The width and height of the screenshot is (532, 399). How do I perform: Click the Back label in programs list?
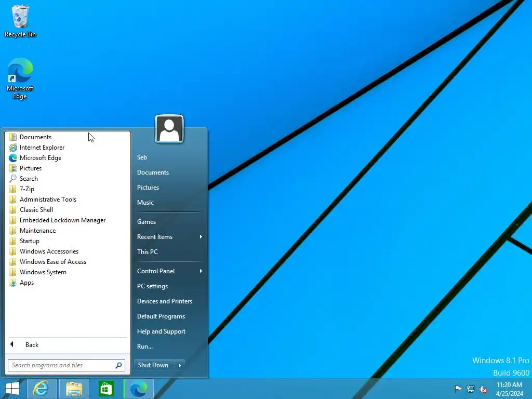coord(32,345)
